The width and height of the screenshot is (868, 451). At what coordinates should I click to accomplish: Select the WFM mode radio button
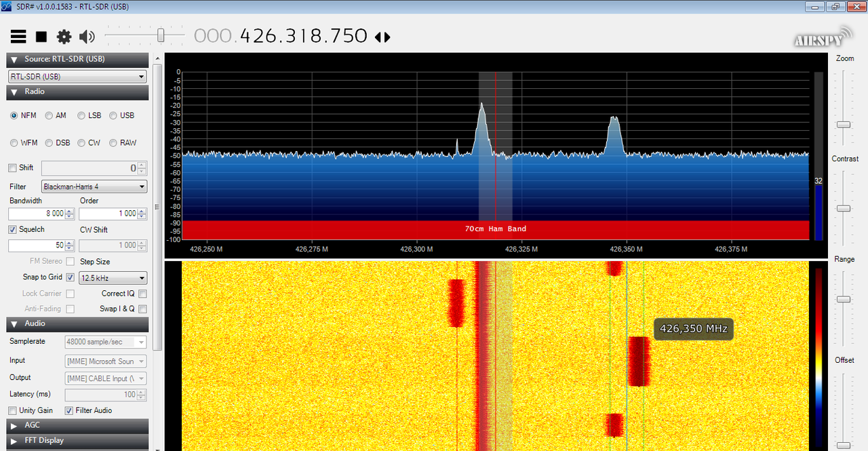pos(14,143)
